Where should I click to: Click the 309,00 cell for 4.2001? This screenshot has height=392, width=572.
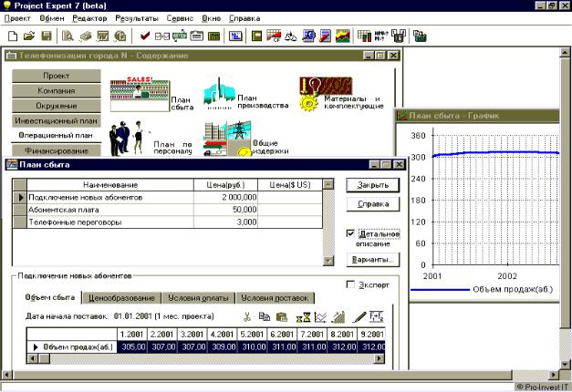click(222, 346)
